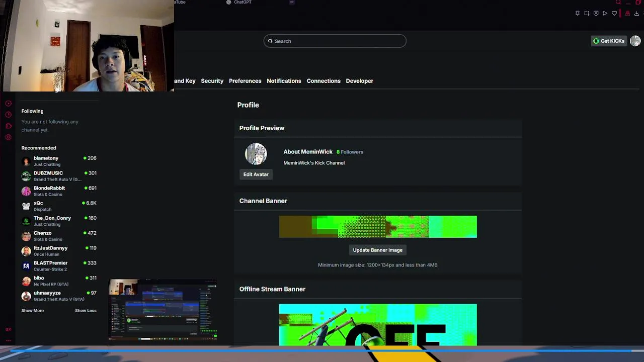Click Show More under Recommended
Image resolution: width=644 pixels, height=362 pixels.
pos(32,311)
